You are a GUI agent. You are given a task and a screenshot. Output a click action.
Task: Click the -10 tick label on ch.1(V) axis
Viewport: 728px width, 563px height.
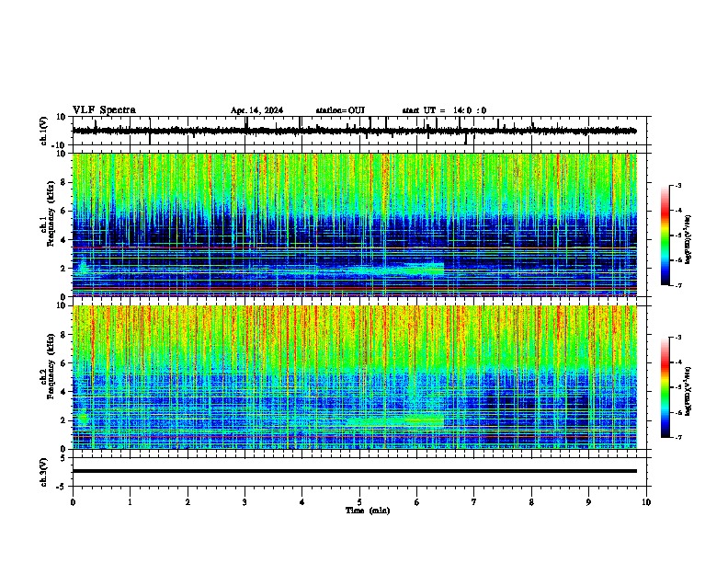[60, 145]
